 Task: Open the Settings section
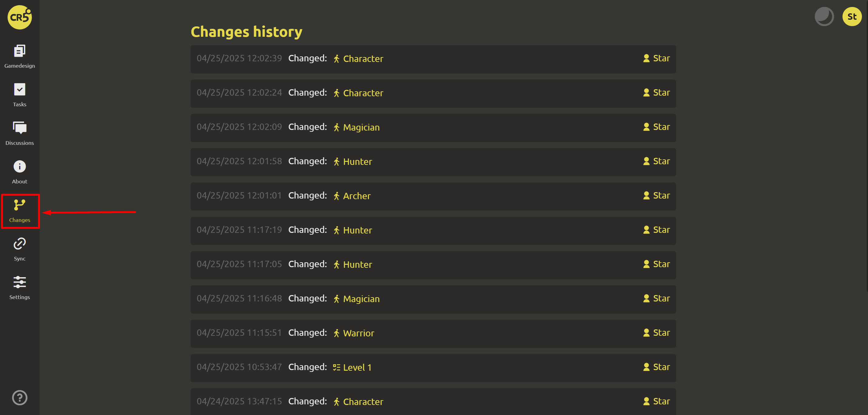pyautogui.click(x=19, y=287)
